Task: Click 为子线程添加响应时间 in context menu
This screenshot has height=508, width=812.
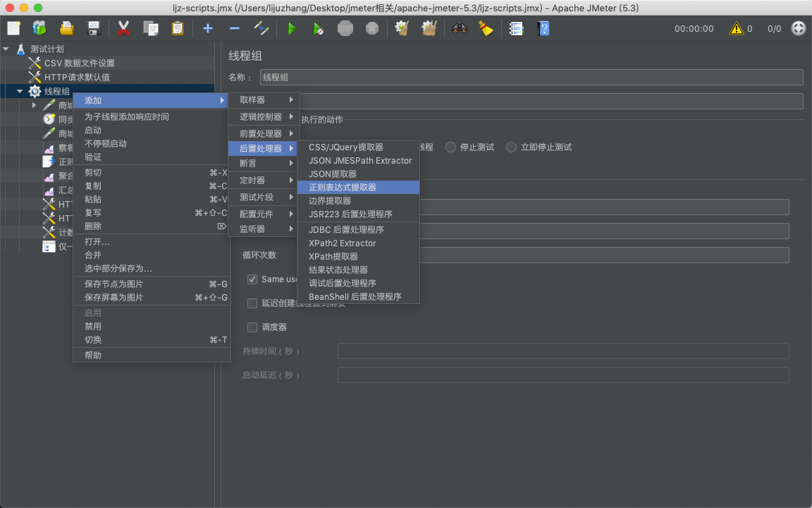Action: (x=152, y=116)
